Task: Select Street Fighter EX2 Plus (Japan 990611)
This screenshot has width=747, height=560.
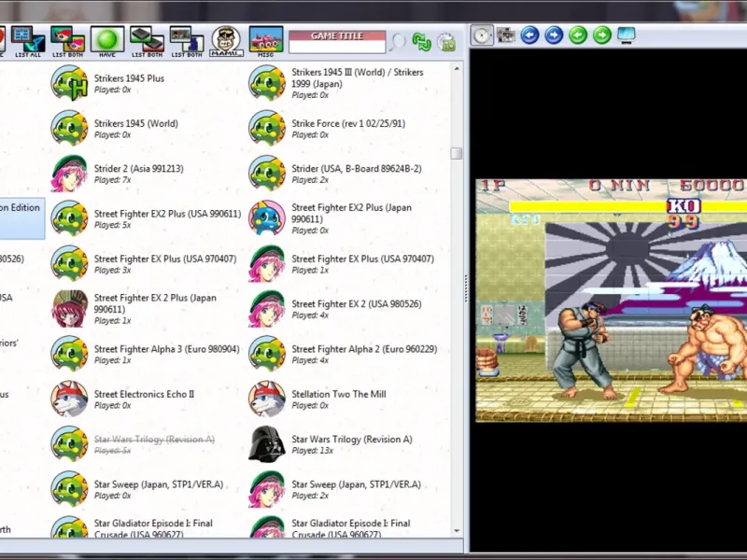Action: [x=352, y=214]
